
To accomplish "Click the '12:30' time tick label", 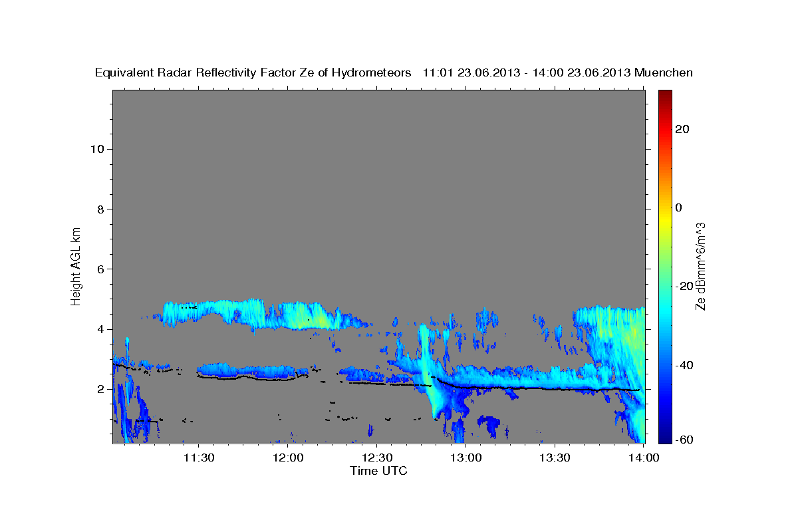I will pos(376,458).
